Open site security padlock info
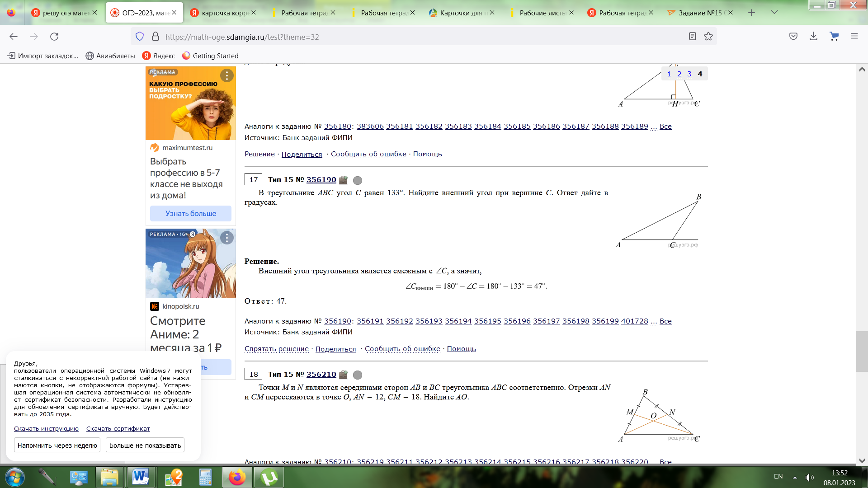The width and height of the screenshot is (868, 488). 156,37
